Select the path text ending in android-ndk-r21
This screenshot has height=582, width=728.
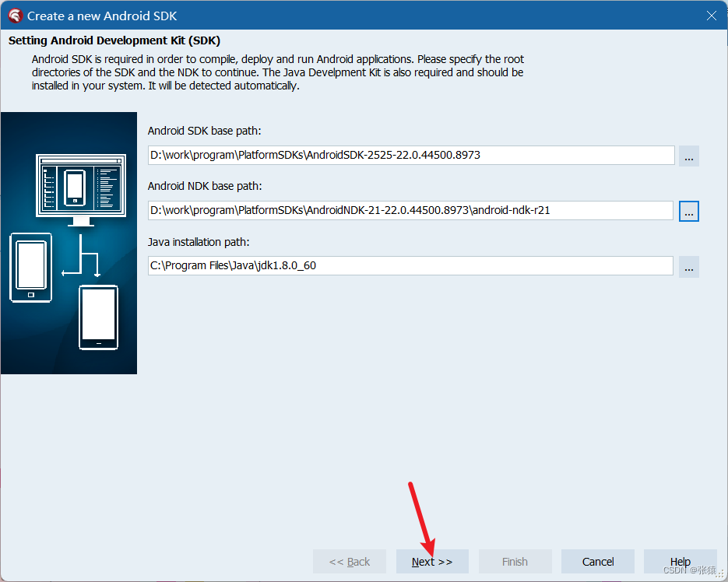point(410,210)
